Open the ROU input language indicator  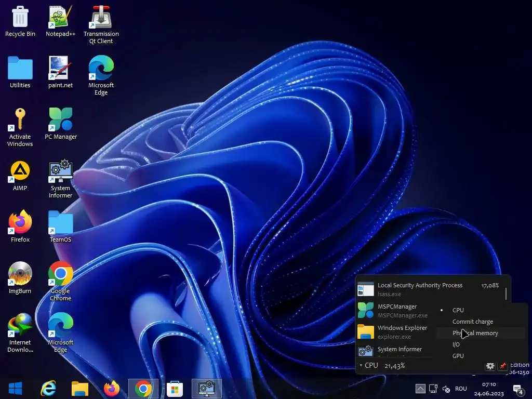coord(461,389)
